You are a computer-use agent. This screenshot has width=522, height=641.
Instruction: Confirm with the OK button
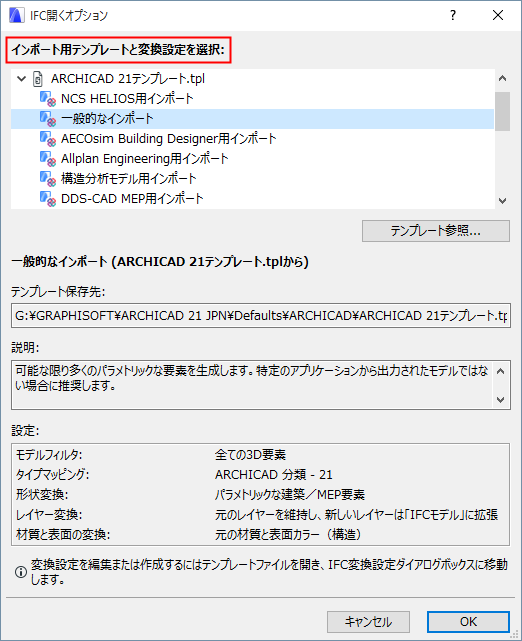(468, 622)
